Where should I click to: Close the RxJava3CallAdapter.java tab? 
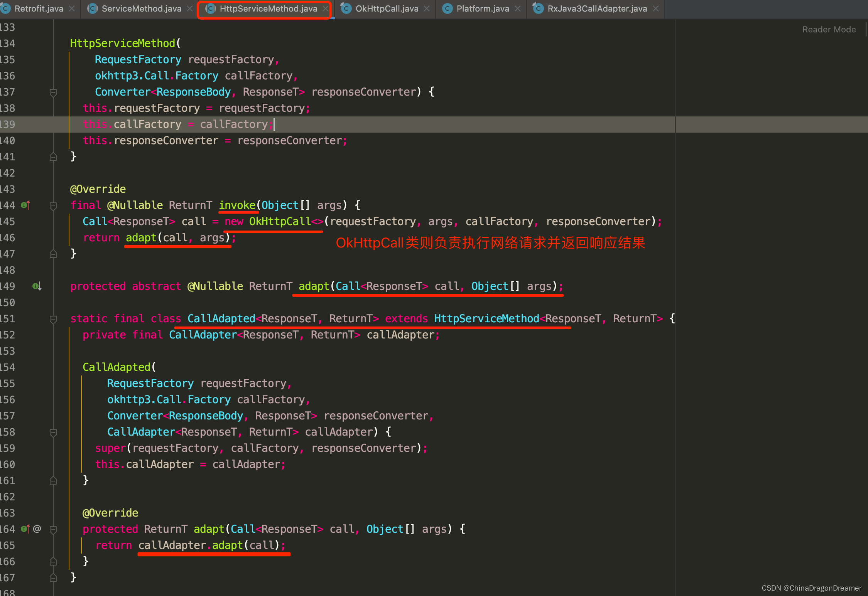pos(656,8)
